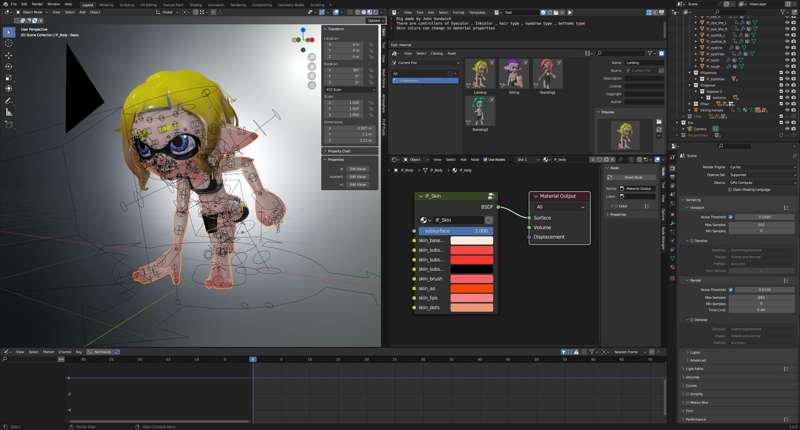Select the Measure tool in viewport toolbar

(x=9, y=112)
